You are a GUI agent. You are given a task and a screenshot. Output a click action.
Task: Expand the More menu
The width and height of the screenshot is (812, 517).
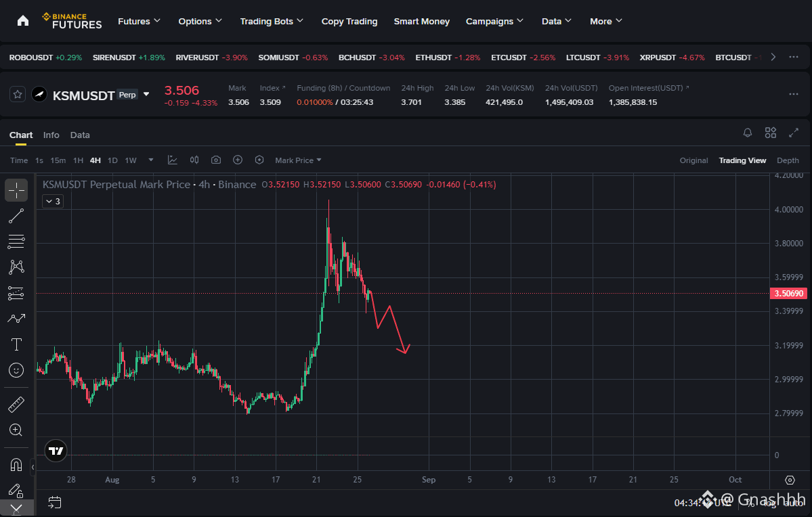pyautogui.click(x=606, y=21)
